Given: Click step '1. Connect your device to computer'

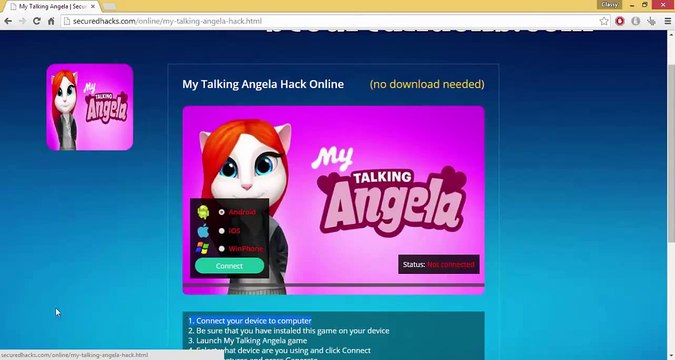Looking at the screenshot, I should (x=250, y=321).
